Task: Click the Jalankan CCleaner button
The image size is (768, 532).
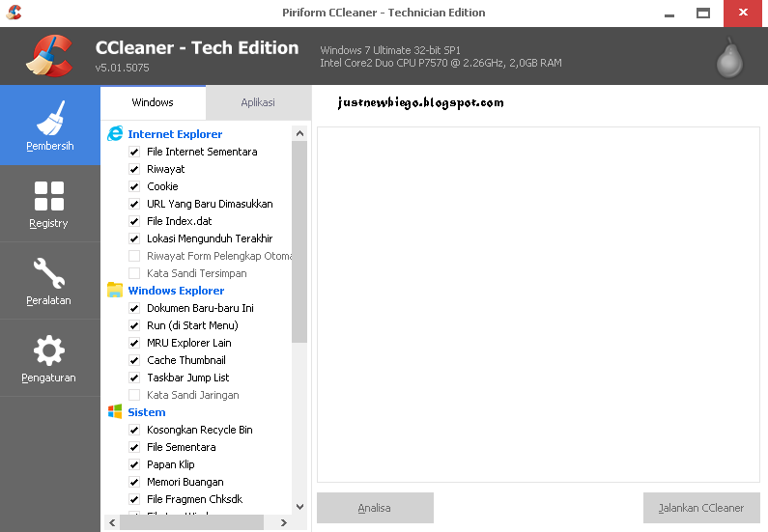Action: point(701,508)
